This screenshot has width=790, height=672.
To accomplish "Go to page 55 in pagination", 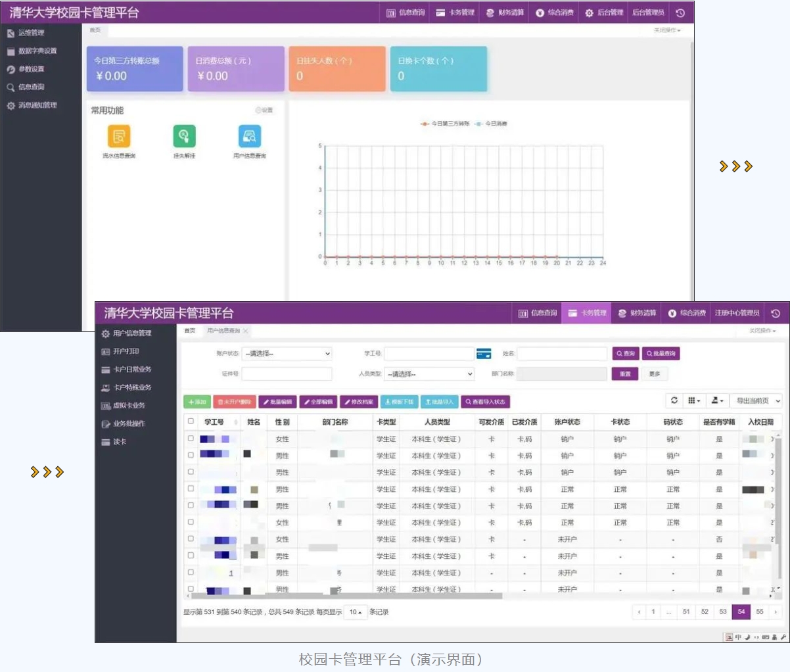I will 760,612.
